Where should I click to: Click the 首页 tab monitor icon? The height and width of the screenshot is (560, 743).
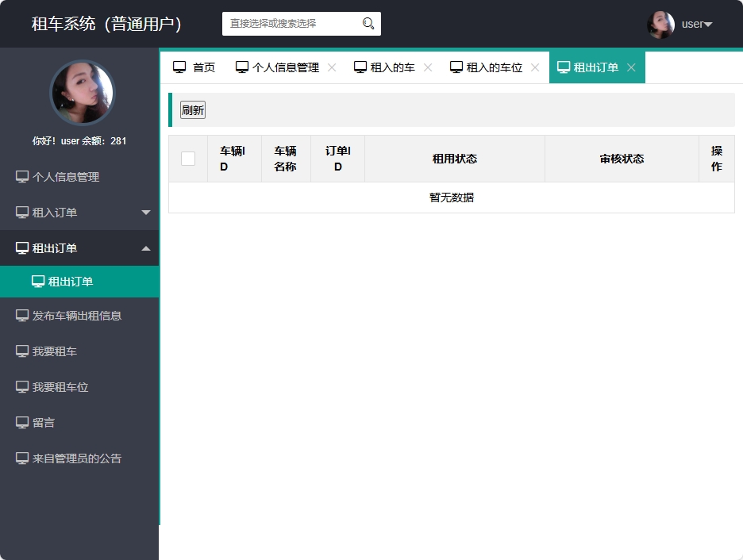[x=179, y=67]
